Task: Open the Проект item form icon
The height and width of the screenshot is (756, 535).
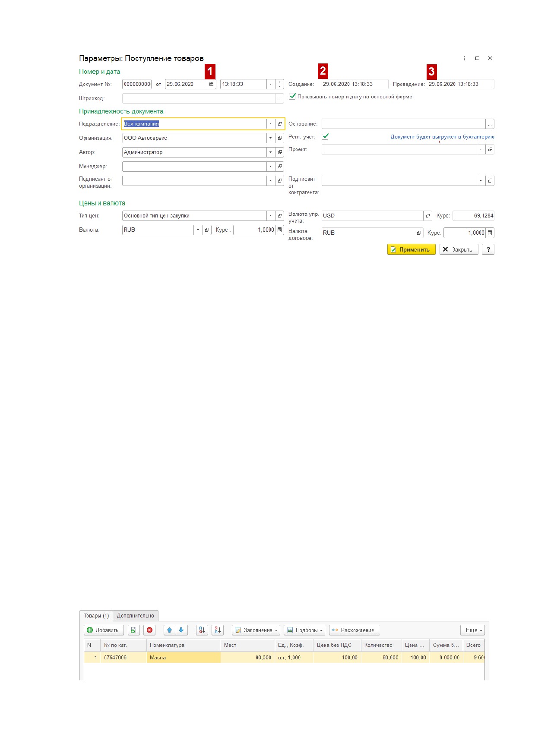Action: point(490,149)
